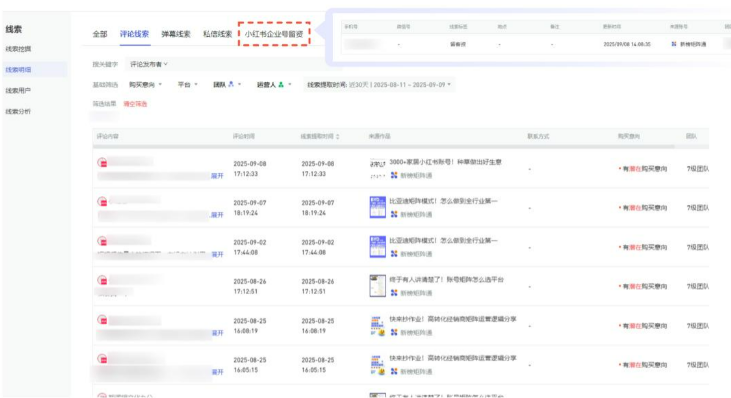Expand the comment in the 16:05:15 row with 展开
Image resolution: width=731 pixels, height=398 pixels.
click(x=217, y=372)
